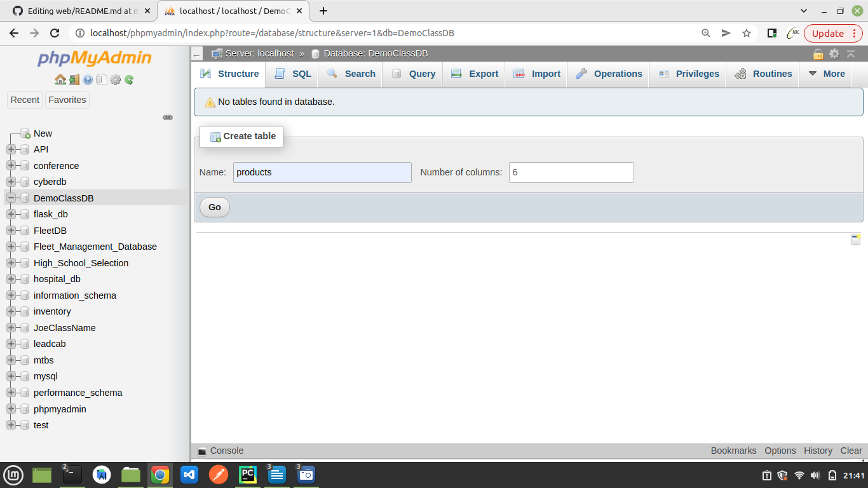Viewport: 868px width, 488px height.
Task: Open phpMyAdmin home via house icon
Action: click(x=60, y=79)
